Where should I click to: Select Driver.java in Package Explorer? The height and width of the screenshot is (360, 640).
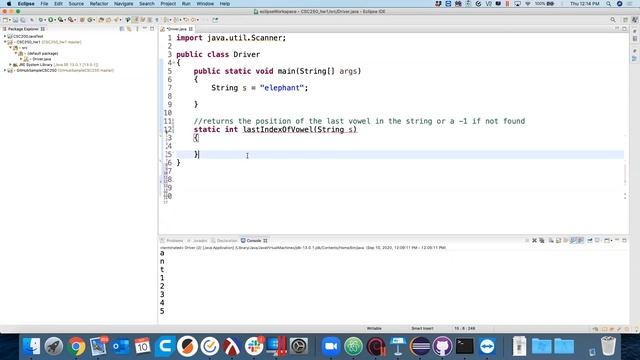41,59
